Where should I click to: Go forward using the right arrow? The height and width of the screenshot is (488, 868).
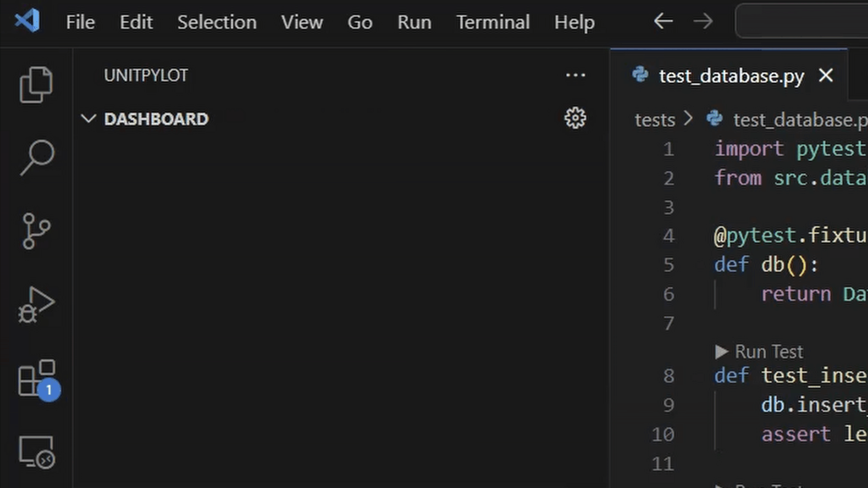coord(703,21)
